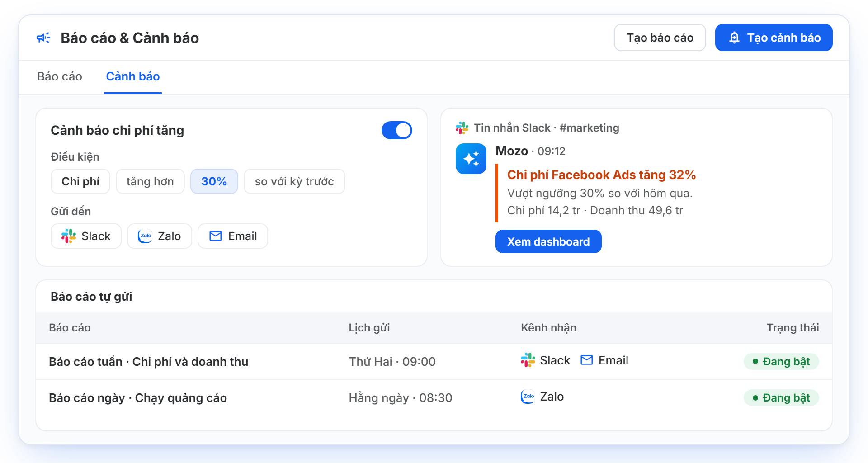Click the Slack icon in the Báo cáo tuần row
The height and width of the screenshot is (463, 868).
pyautogui.click(x=528, y=360)
